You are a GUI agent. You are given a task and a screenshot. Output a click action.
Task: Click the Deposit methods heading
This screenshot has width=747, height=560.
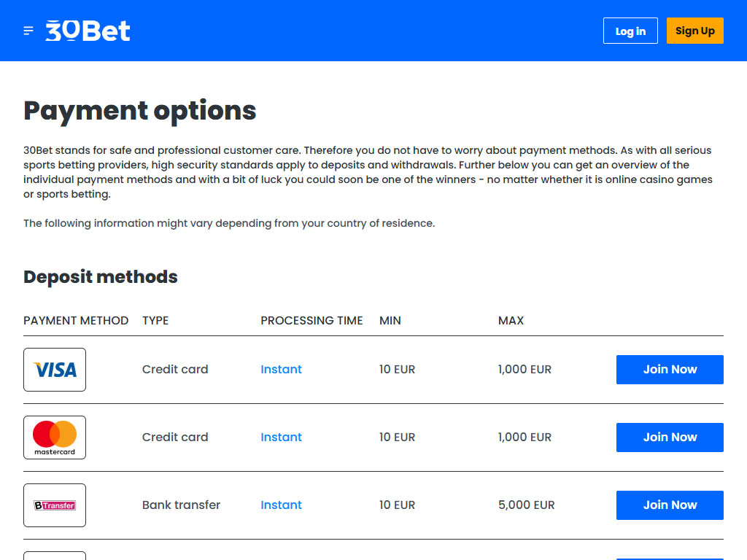[x=101, y=277]
